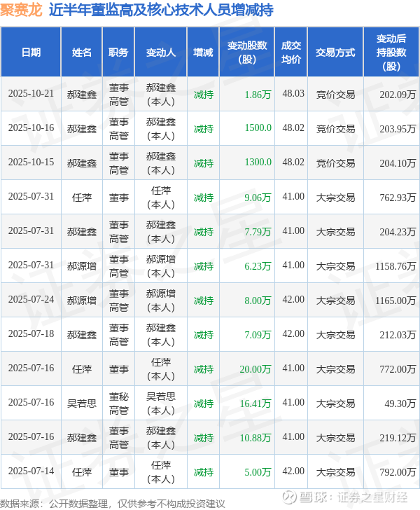Click the 成交均价 column header
The height and width of the screenshot is (510, 420).
click(291, 52)
